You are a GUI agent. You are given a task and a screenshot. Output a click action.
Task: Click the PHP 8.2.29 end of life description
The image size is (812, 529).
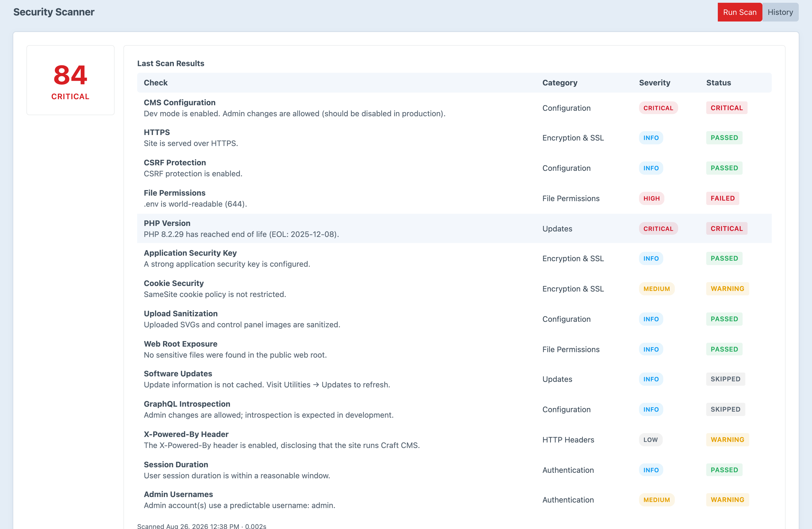pos(241,234)
